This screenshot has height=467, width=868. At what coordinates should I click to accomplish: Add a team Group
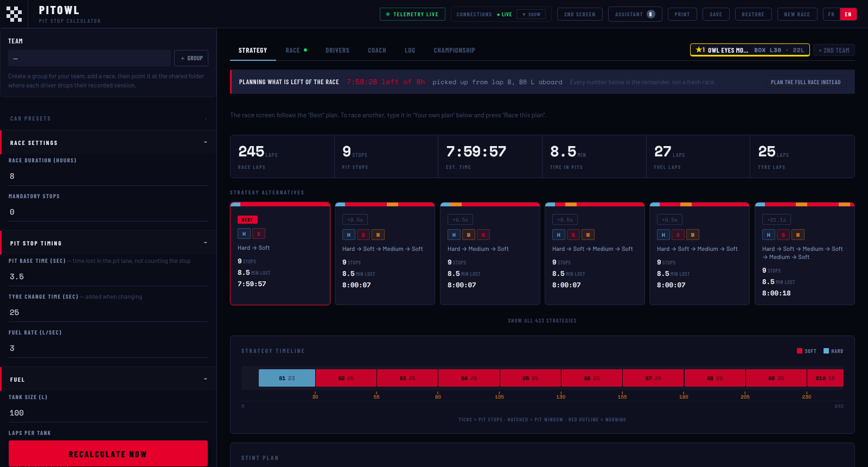[x=191, y=58]
